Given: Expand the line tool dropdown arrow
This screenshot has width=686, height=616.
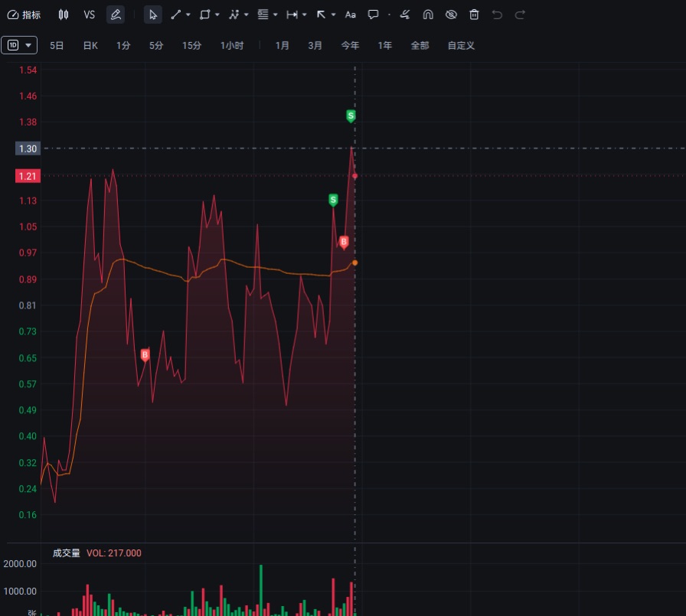Looking at the screenshot, I should (188, 15).
